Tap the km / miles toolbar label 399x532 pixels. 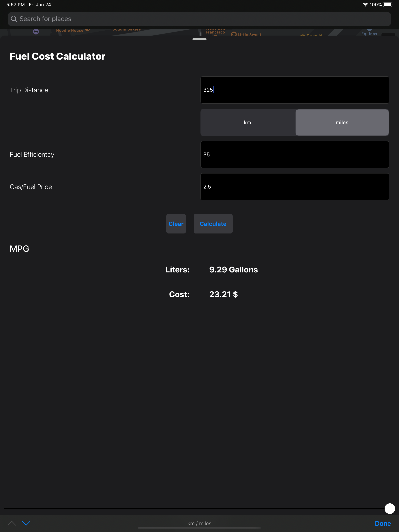click(199, 523)
